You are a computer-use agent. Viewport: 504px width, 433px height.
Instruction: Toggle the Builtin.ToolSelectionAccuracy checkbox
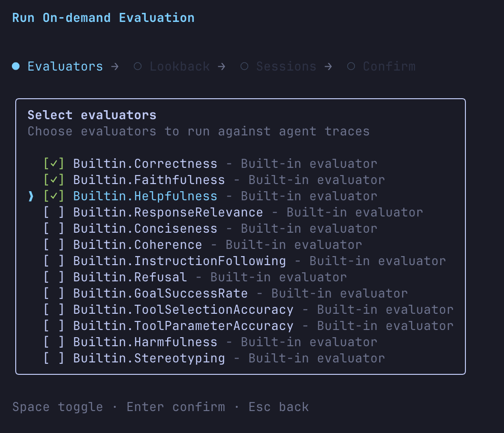54,310
